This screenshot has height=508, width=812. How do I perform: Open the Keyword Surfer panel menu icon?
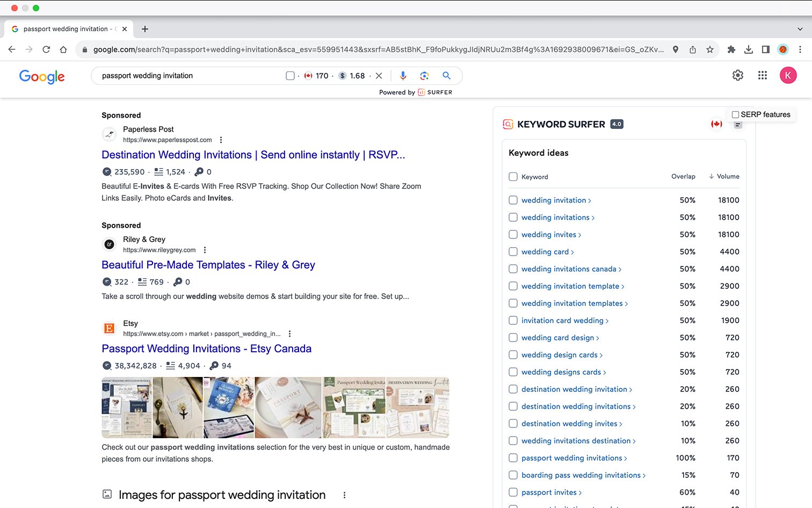click(x=738, y=125)
